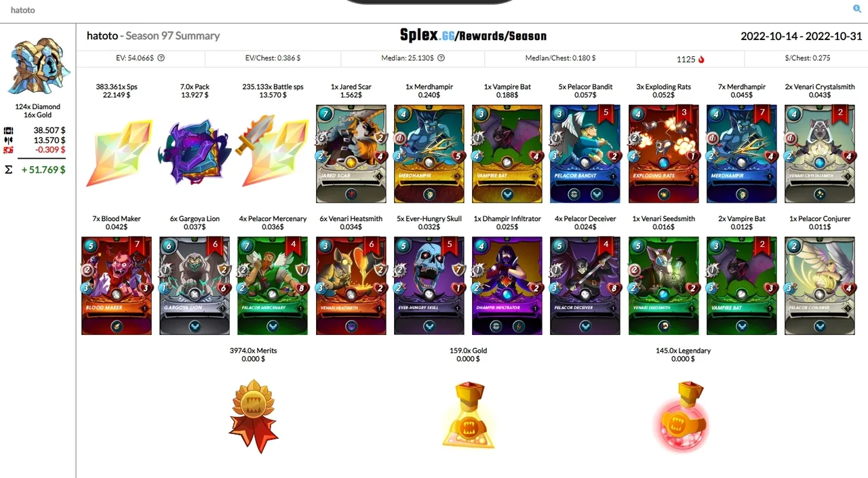Screen dimensions: 868x478
Task: Click the Splex.GG/Rewards/Season title link
Action: point(473,36)
